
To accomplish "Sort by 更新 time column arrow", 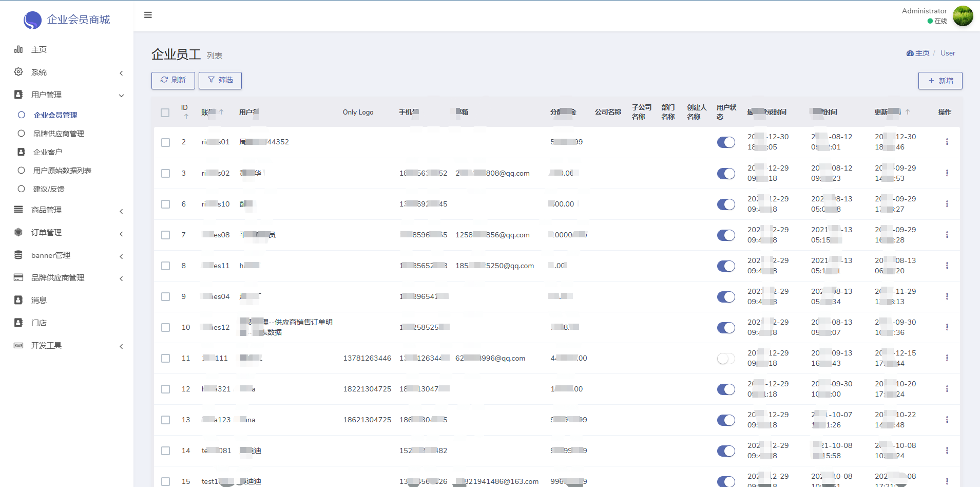I will 908,112.
